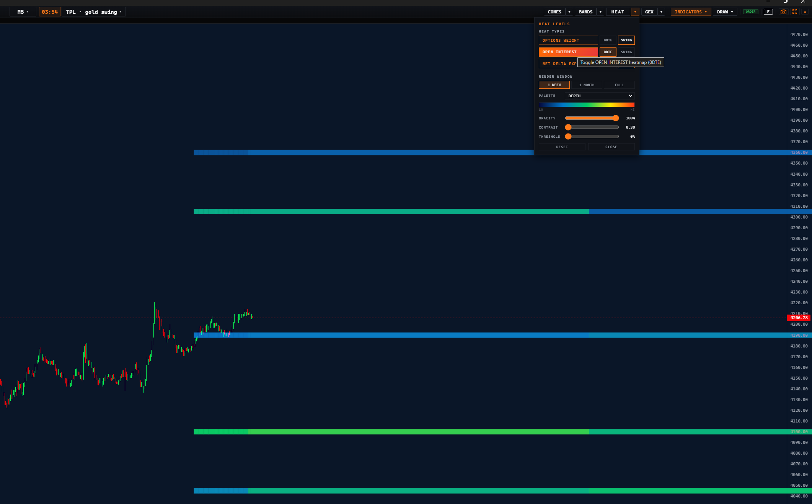This screenshot has width=812, height=504.
Task: Open the DRAW tools menu
Action: 725,12
